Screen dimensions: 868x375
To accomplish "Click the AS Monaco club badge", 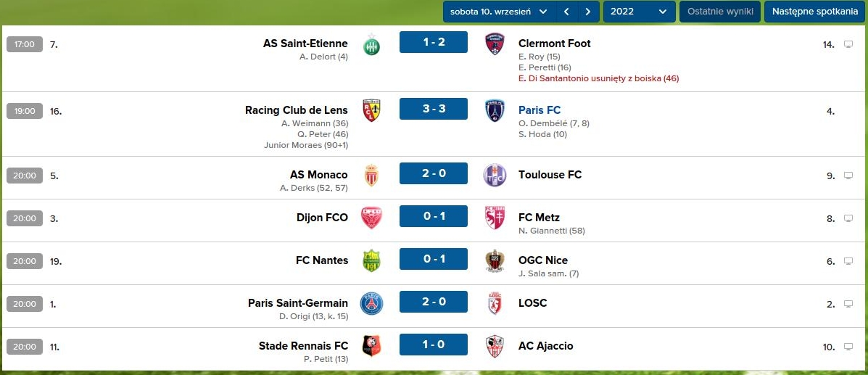I will point(371,175).
